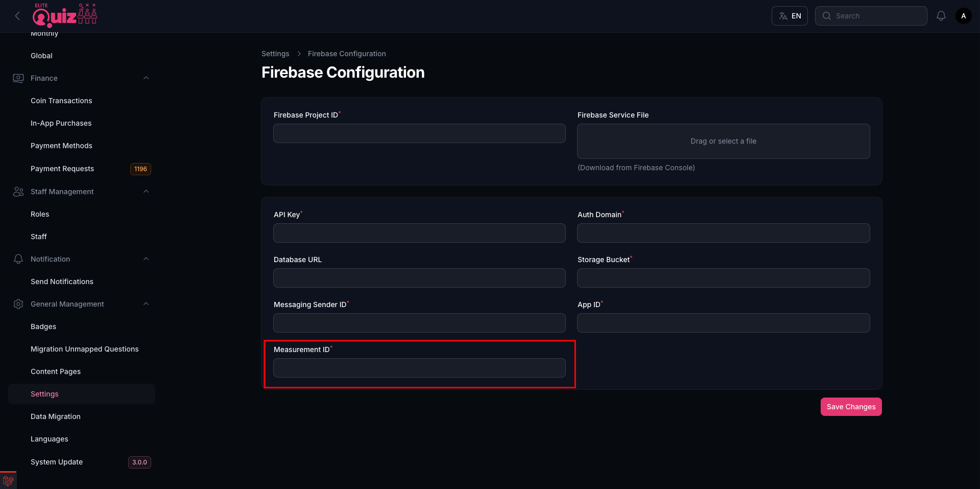This screenshot has height=489, width=980.
Task: Open the Laravel debug bar icon
Action: (8, 480)
